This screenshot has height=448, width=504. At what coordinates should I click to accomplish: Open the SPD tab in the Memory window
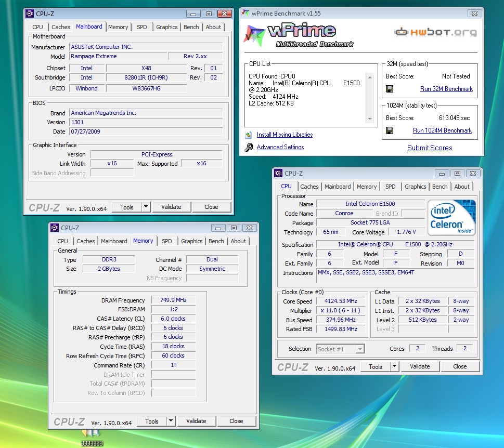pos(167,241)
